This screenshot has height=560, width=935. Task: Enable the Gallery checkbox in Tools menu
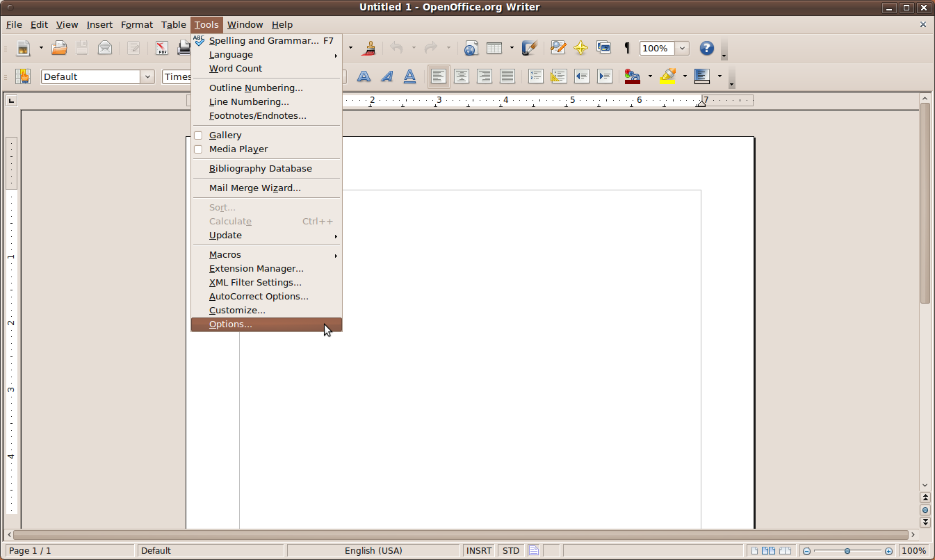click(198, 135)
